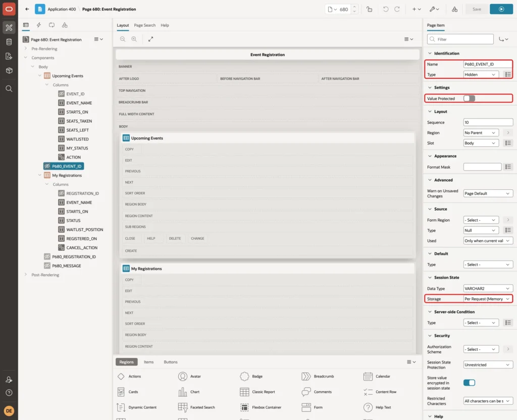Open the Data Type VARCHAR2 dropdown
Viewport: 517px width, 420px height.
pyautogui.click(x=488, y=288)
